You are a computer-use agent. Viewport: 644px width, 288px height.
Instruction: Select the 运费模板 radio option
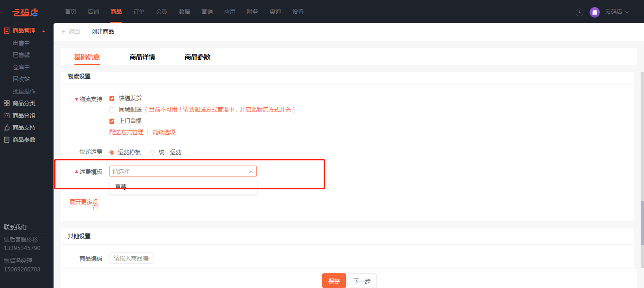point(112,152)
